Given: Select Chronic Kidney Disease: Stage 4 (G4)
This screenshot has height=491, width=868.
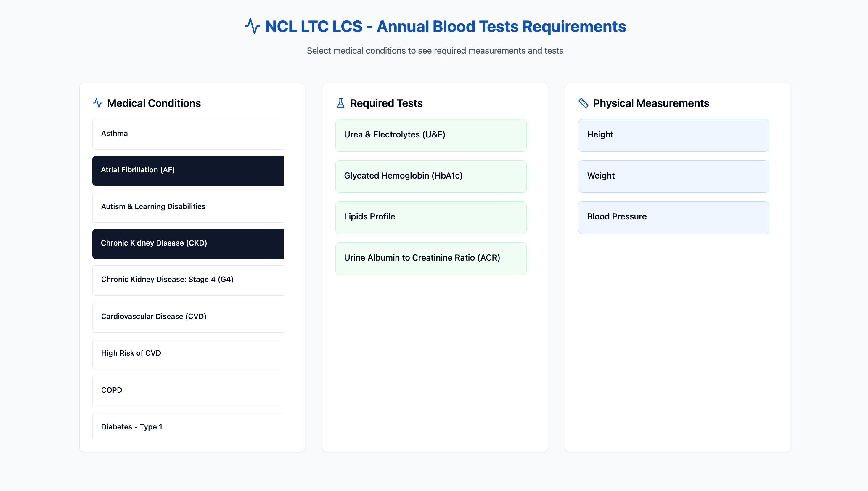Looking at the screenshot, I should coord(188,280).
